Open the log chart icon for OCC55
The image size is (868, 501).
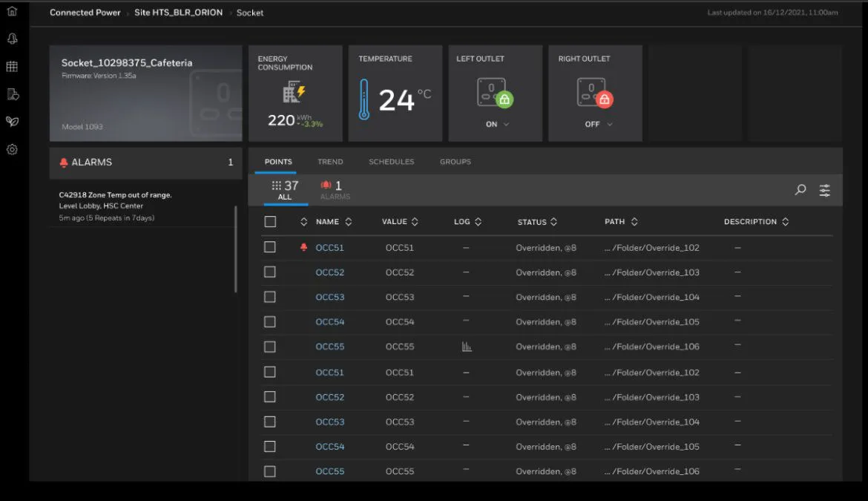pyautogui.click(x=467, y=347)
